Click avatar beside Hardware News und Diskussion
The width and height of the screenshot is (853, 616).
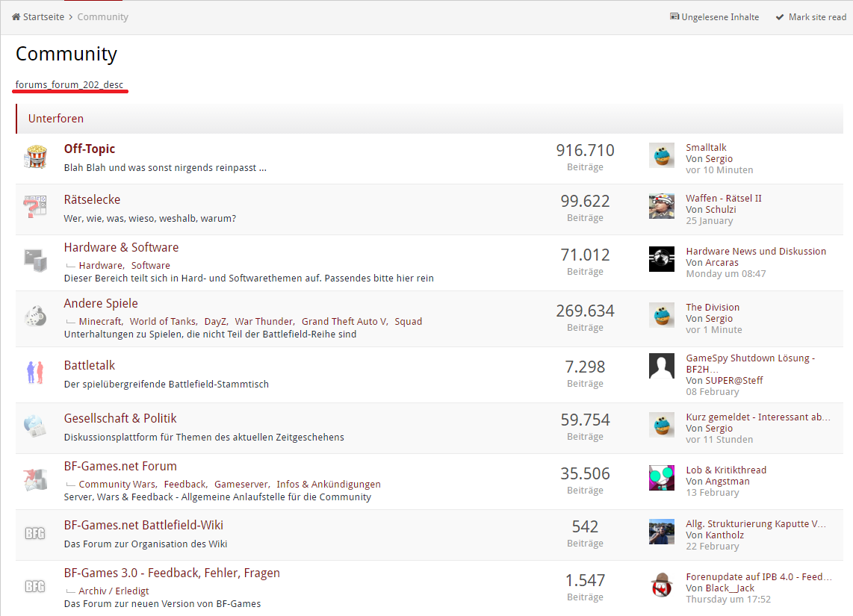[x=661, y=259]
